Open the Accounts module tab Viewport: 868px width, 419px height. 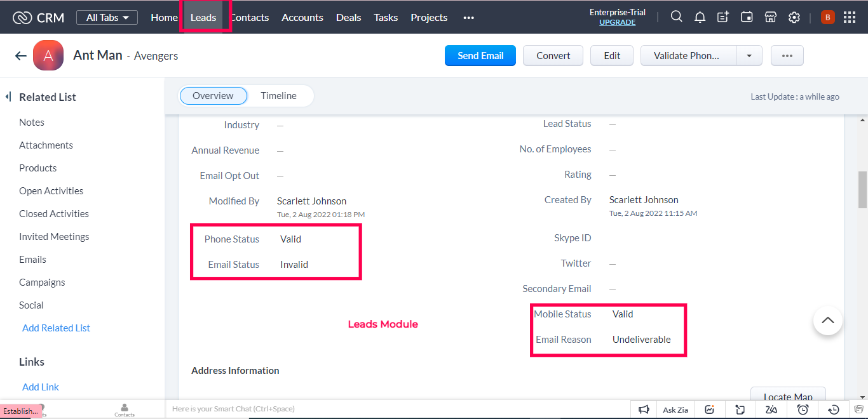pyautogui.click(x=302, y=18)
